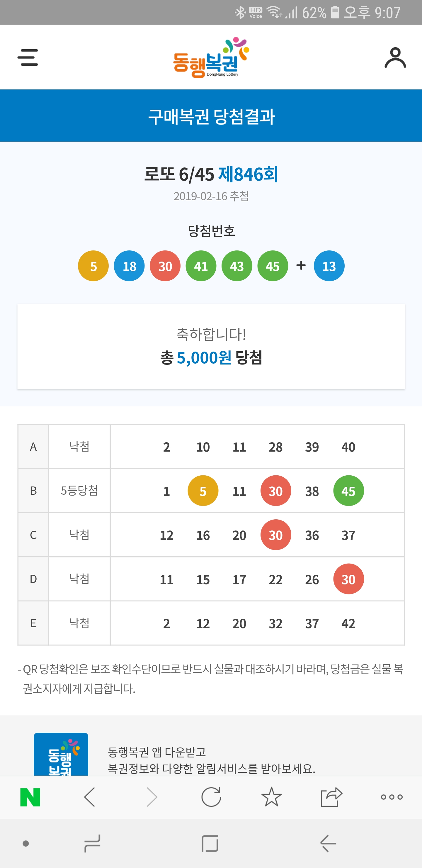Image resolution: width=422 pixels, height=868 pixels.
Task: Tap the yellow winning ball number 5
Action: click(93, 266)
